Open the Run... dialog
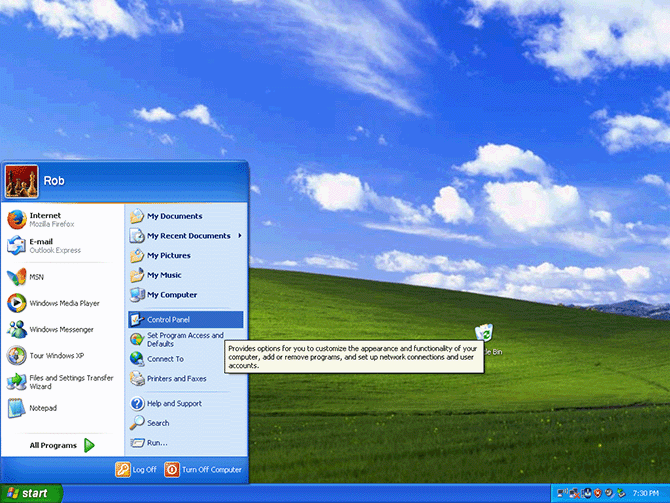 tap(185, 443)
